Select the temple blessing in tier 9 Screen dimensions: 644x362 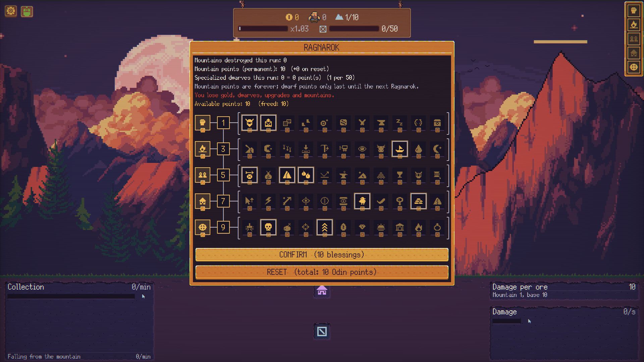(x=400, y=227)
